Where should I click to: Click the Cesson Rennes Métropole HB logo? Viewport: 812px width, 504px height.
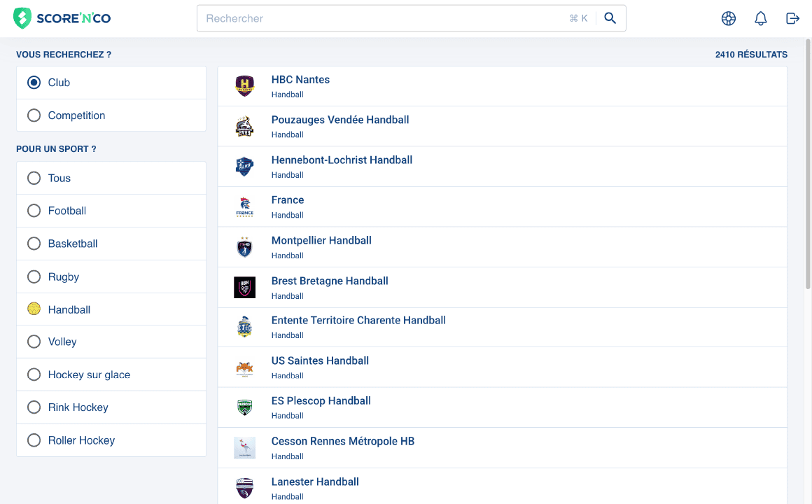coord(244,447)
